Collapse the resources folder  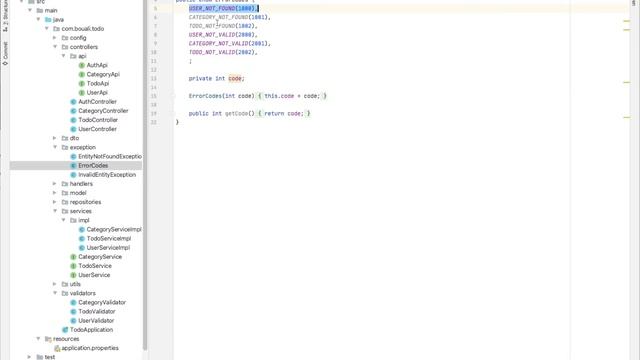coord(38,339)
